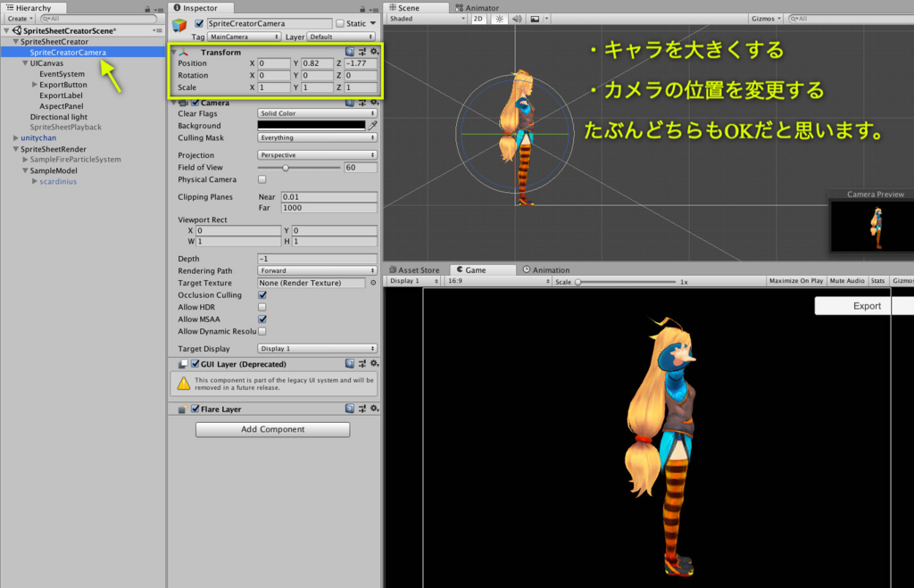Screen dimensions: 914x588
Task: Disable the GUI Layer component checkbox
Action: pyautogui.click(x=195, y=364)
